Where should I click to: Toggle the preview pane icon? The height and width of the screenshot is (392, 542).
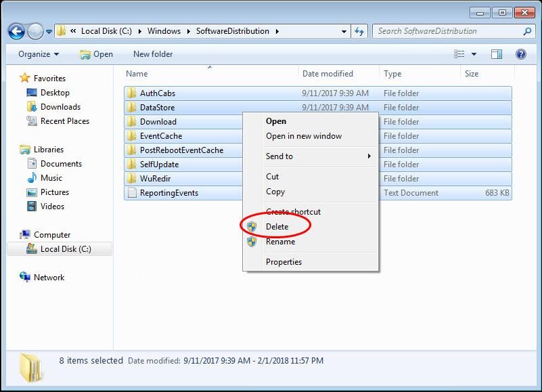[x=497, y=54]
